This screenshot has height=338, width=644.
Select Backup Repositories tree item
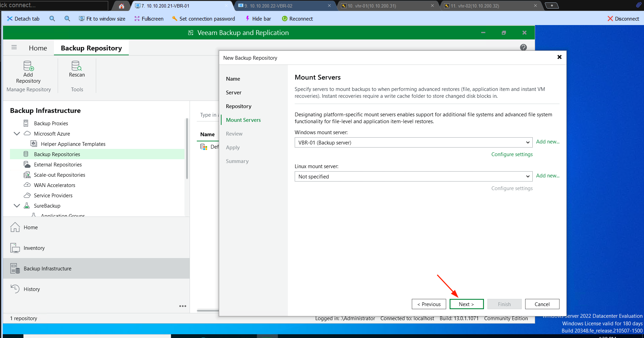point(97,154)
